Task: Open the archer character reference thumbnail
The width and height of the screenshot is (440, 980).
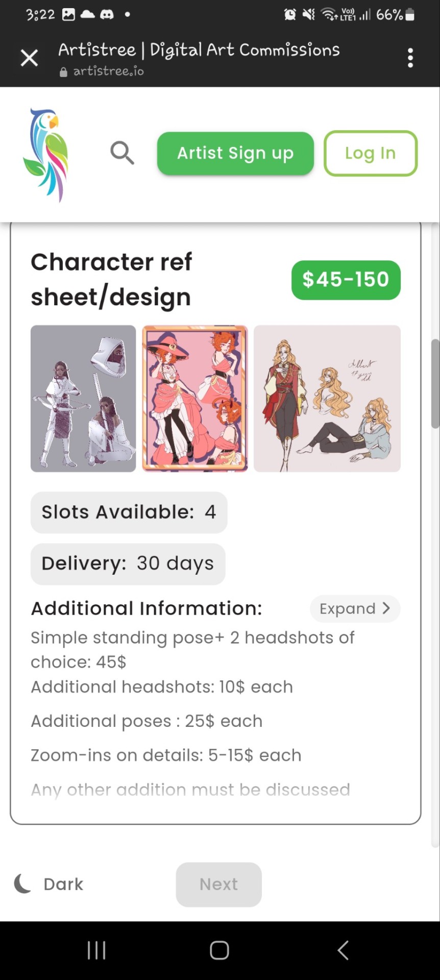Action: coord(83,399)
